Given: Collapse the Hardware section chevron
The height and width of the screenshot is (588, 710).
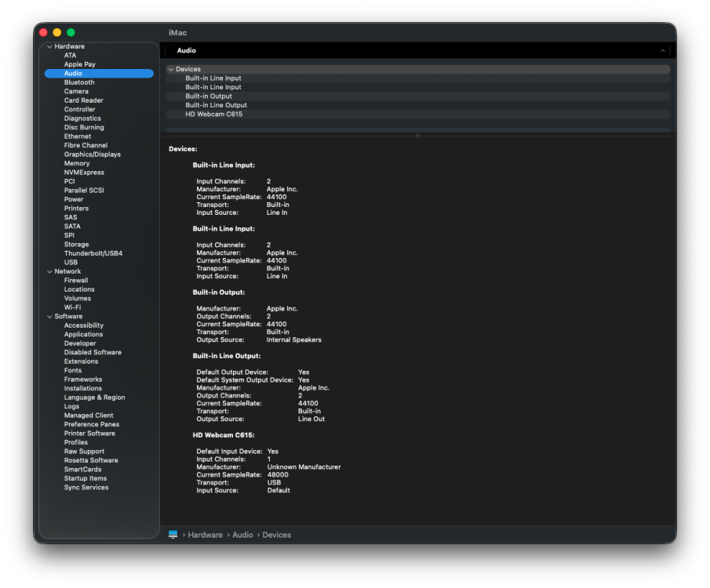Looking at the screenshot, I should pyautogui.click(x=49, y=46).
